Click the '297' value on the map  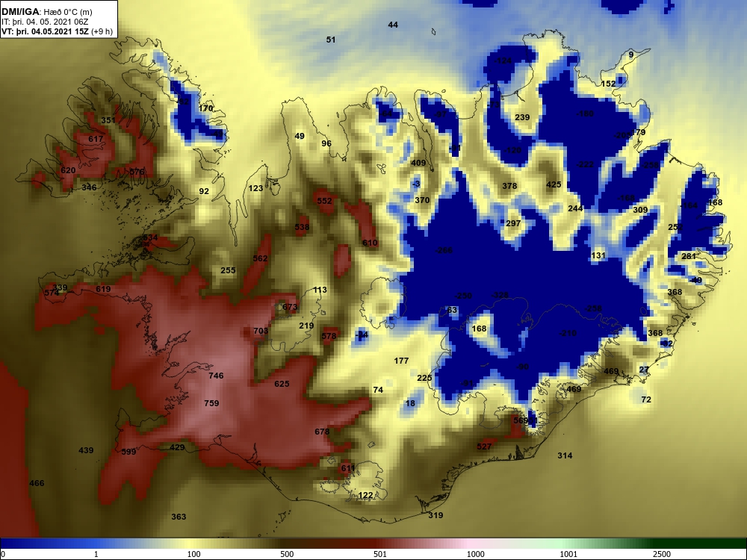click(513, 223)
